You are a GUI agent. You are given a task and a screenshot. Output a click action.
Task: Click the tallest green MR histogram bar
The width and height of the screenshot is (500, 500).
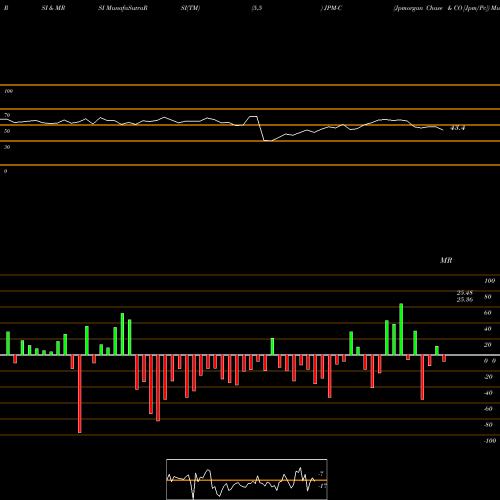pos(401,329)
